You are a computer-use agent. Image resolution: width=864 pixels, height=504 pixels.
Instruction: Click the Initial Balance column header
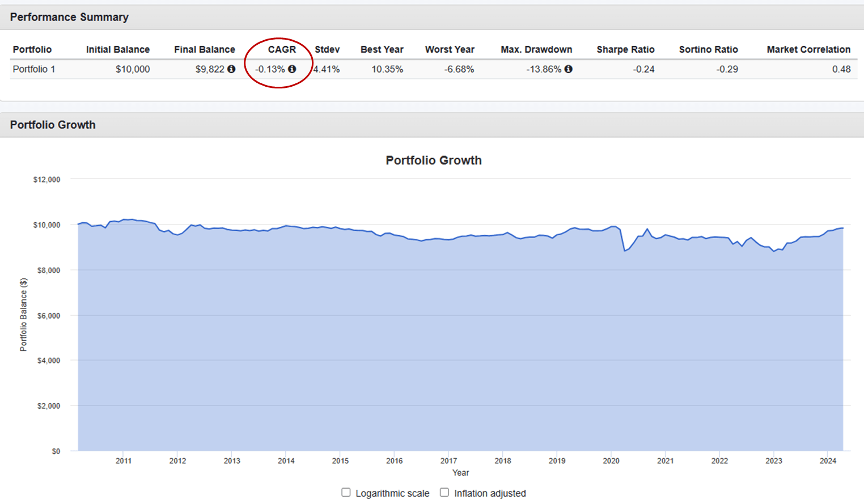click(x=117, y=49)
